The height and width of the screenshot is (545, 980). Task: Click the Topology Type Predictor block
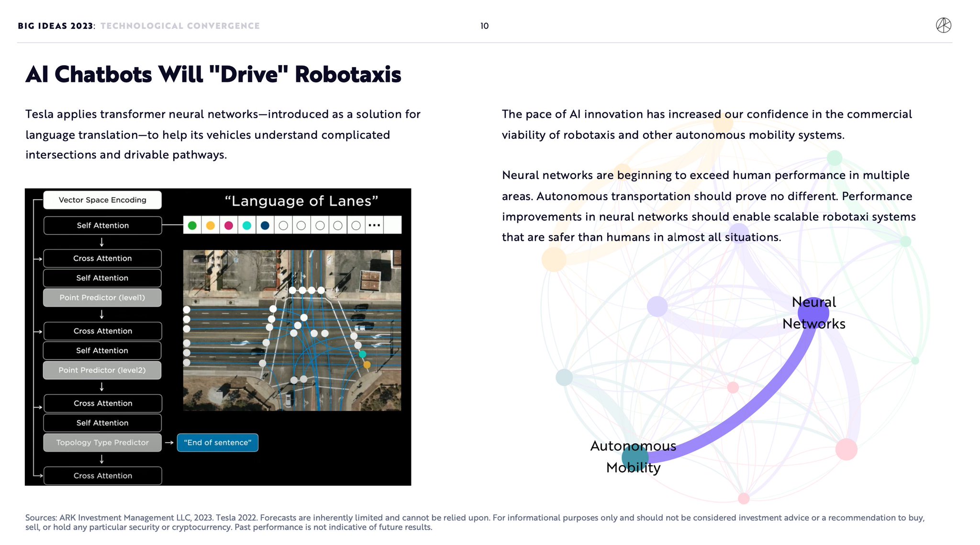[x=102, y=443]
